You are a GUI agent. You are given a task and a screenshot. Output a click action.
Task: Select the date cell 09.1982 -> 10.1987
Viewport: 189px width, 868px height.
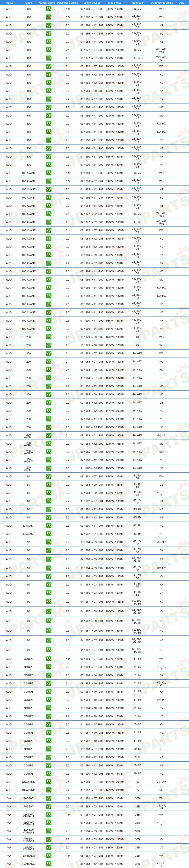pyautogui.click(x=92, y=683)
